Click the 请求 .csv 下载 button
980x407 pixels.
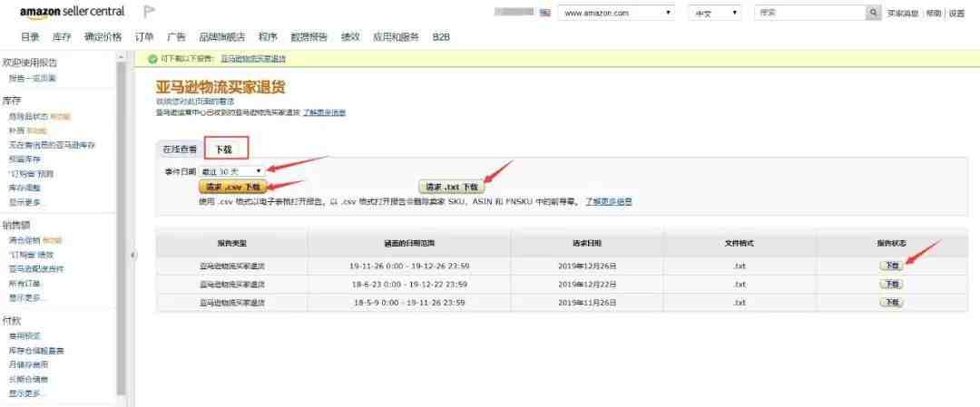pos(232,187)
